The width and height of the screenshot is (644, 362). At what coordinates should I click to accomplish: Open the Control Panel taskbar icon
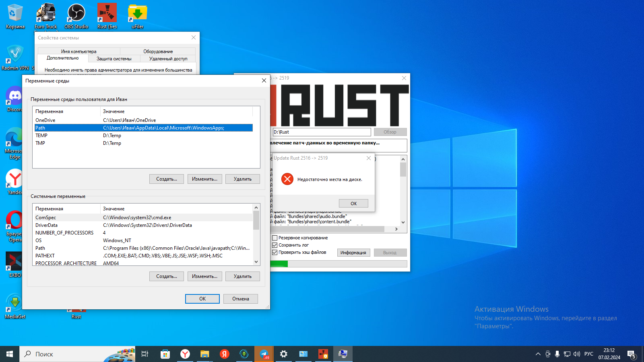point(303,354)
